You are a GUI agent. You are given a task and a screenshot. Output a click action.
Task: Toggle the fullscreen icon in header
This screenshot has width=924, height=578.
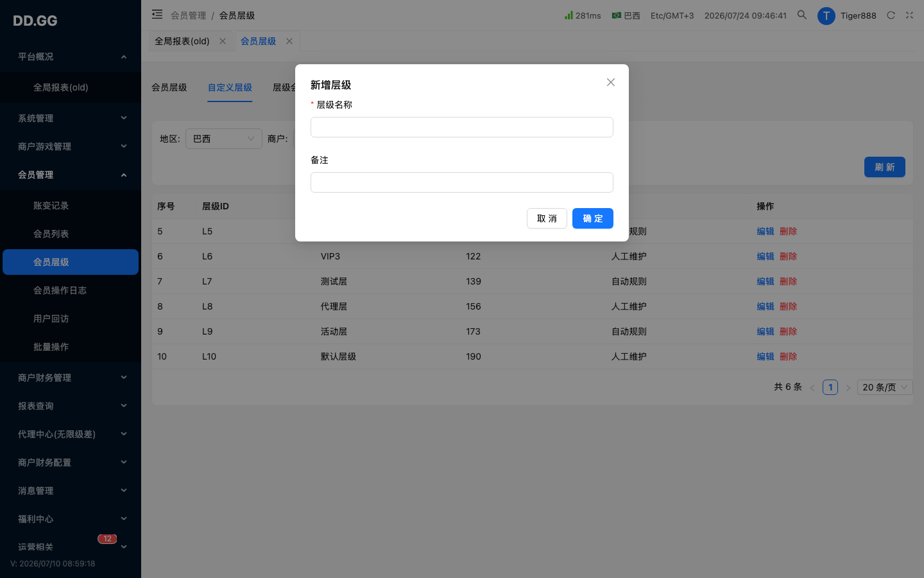tap(909, 15)
